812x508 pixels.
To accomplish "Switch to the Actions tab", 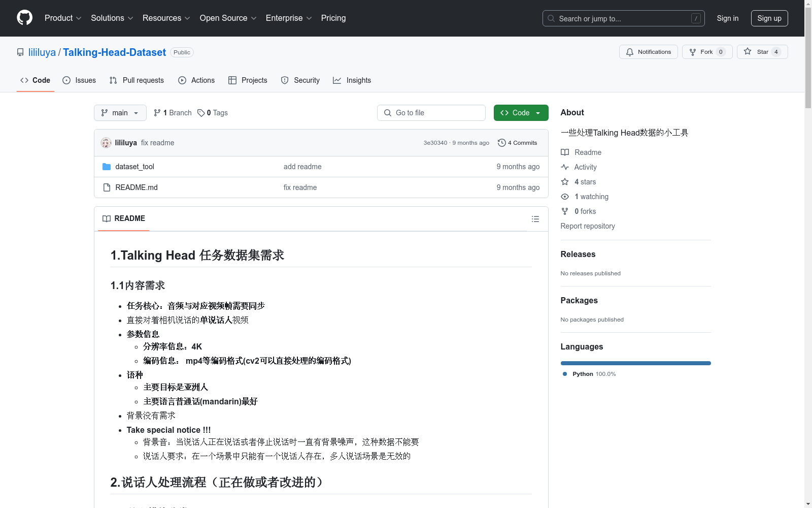I will (196, 80).
